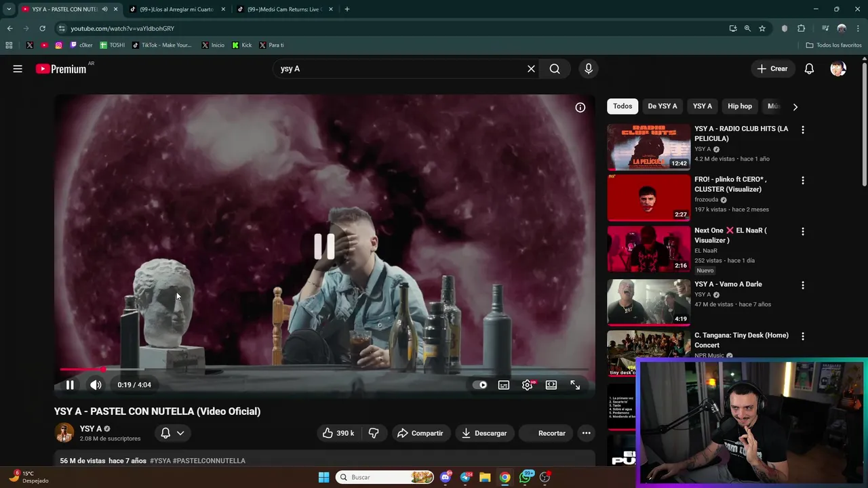
Task: Select the Todos filter chip
Action: [x=623, y=106]
